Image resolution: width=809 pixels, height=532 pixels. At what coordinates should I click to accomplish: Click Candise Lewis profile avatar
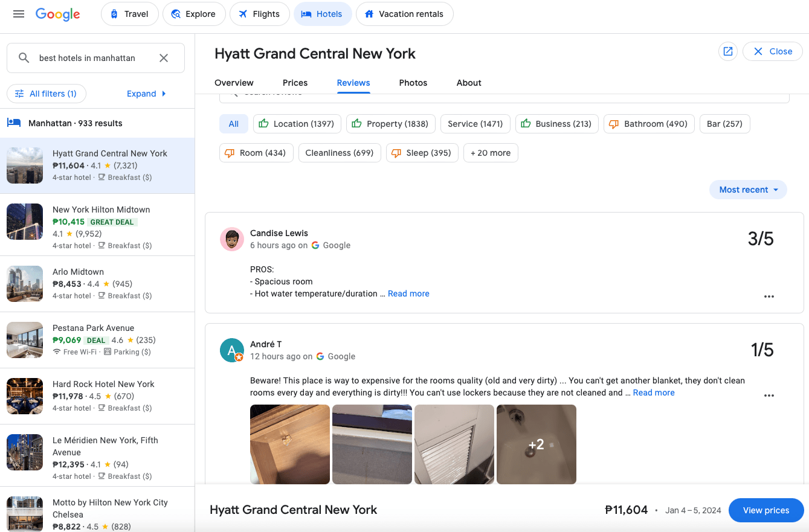coord(232,239)
